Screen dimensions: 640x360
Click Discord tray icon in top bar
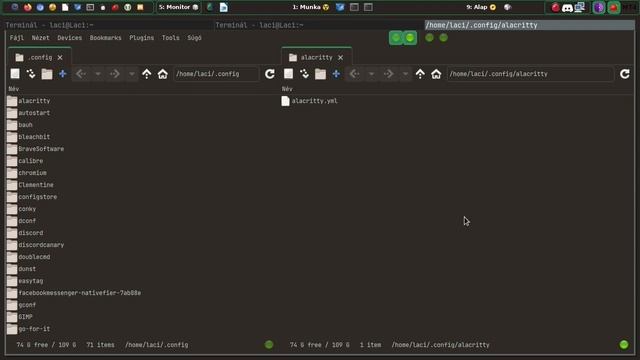[x=567, y=7]
